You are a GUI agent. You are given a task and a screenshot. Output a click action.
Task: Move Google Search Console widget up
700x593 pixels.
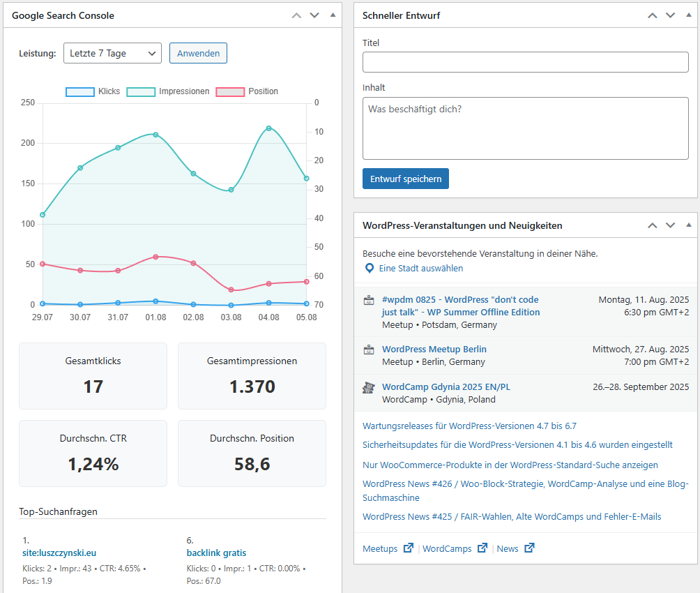coord(296,15)
